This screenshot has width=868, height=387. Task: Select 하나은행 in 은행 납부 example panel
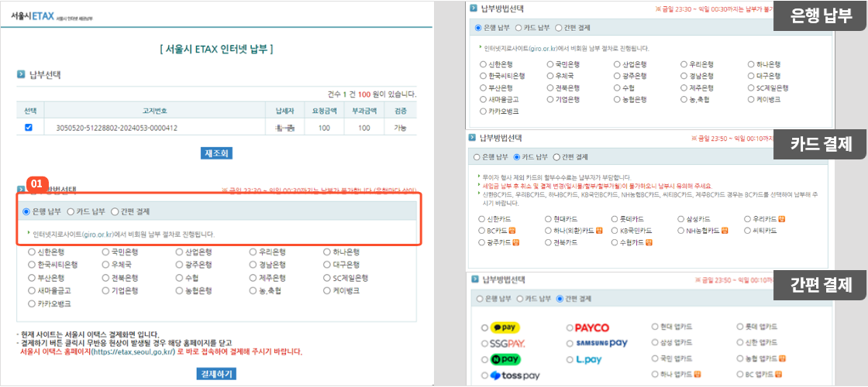[x=752, y=64]
